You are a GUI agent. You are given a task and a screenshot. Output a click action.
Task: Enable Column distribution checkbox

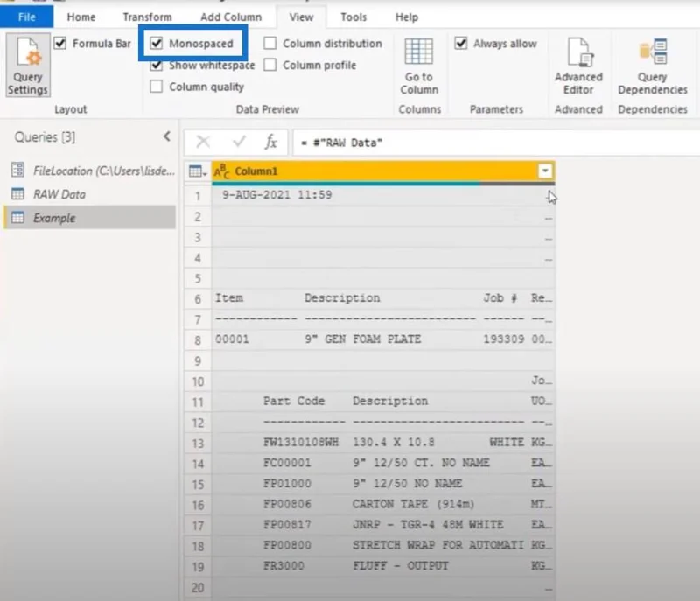[269, 43]
